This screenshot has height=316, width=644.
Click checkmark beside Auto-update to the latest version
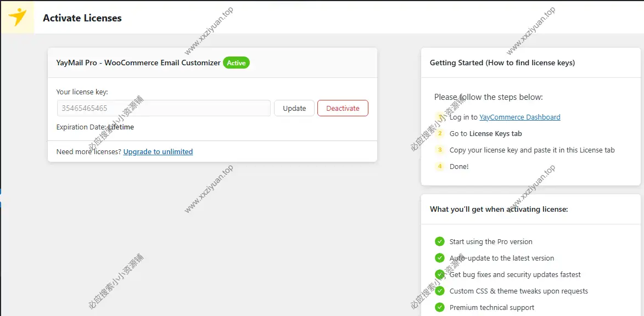pyautogui.click(x=439, y=258)
